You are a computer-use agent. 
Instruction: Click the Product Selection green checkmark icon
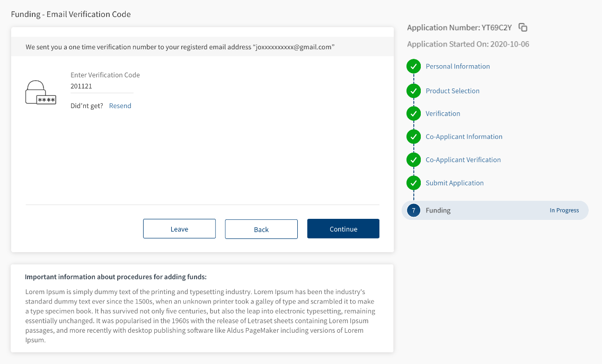coord(413,91)
